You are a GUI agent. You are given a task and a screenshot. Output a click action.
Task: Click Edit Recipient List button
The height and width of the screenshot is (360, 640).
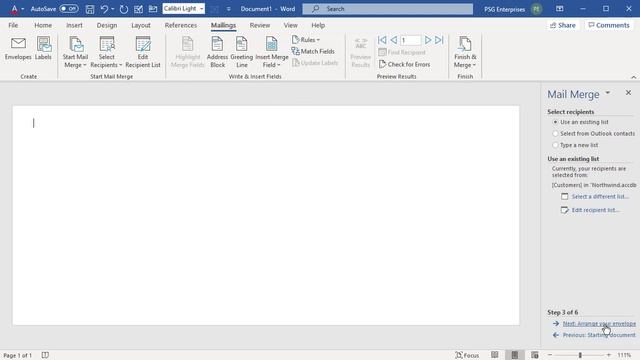143,52
